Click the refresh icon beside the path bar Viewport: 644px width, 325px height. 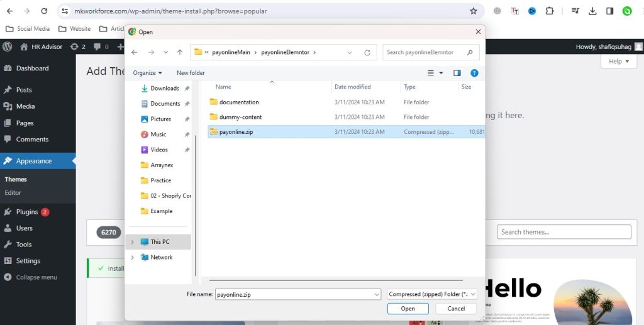(367, 52)
